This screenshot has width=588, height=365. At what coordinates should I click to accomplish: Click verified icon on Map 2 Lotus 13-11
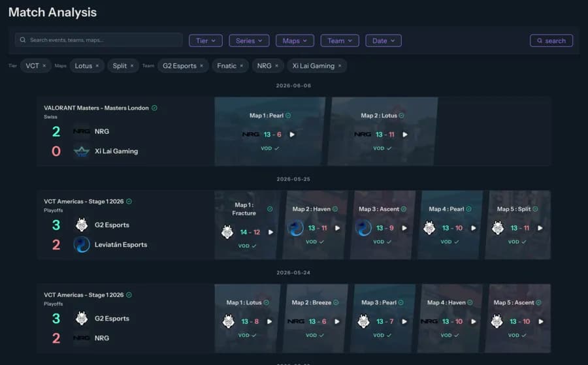click(402, 116)
